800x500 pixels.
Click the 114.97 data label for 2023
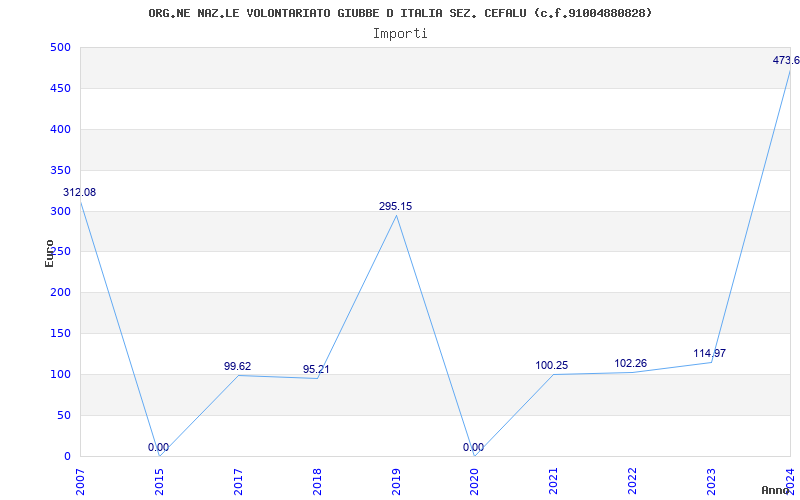point(710,354)
